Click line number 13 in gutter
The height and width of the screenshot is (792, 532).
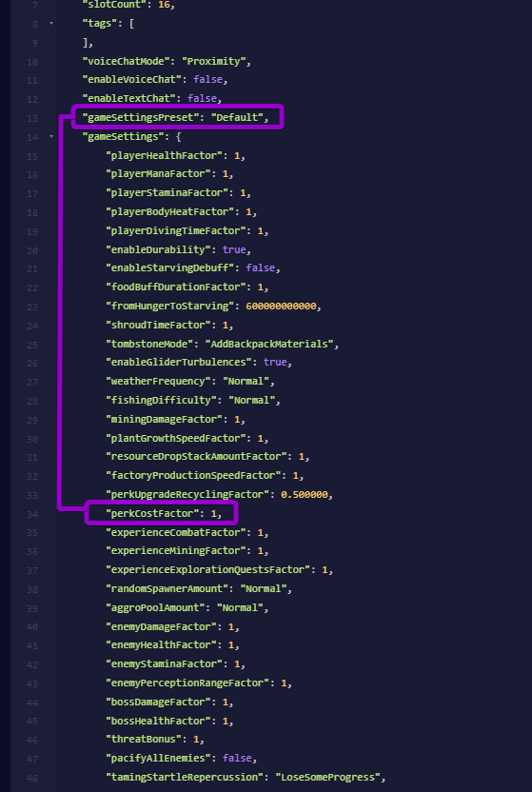32,118
